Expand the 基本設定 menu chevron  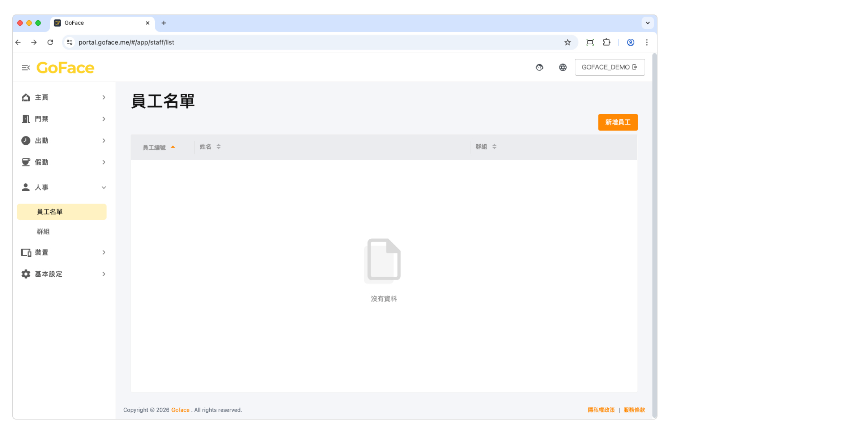[104, 274]
